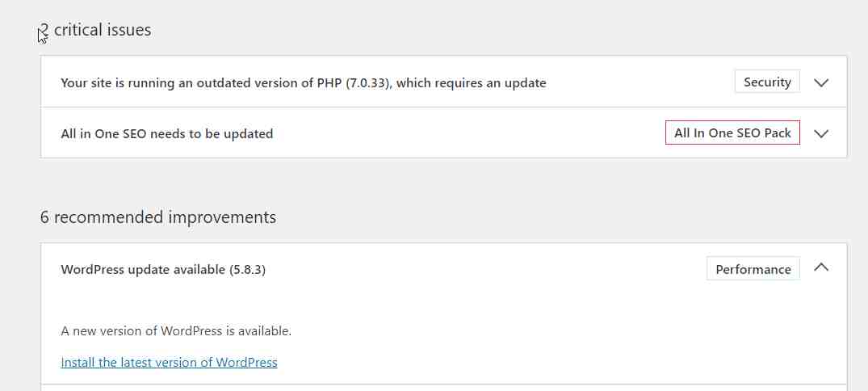Install the latest version of WordPress

(169, 363)
